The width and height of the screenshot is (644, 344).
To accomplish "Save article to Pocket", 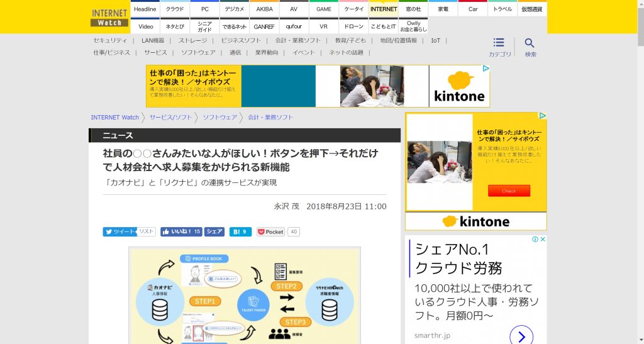I will (x=270, y=231).
